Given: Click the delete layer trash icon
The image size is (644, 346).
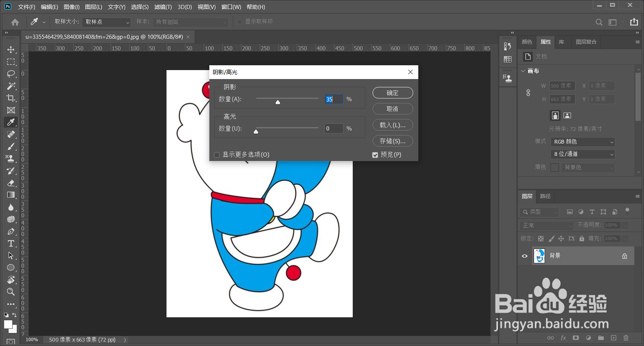Looking at the screenshot, I should click(626, 338).
